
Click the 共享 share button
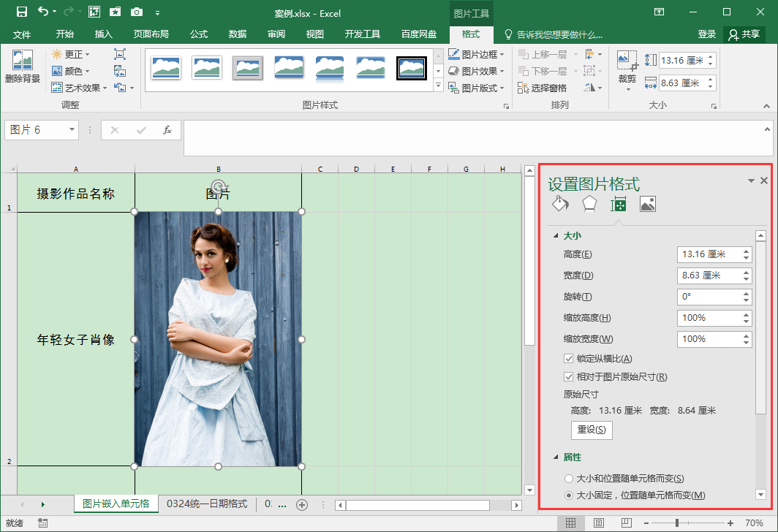[744, 34]
